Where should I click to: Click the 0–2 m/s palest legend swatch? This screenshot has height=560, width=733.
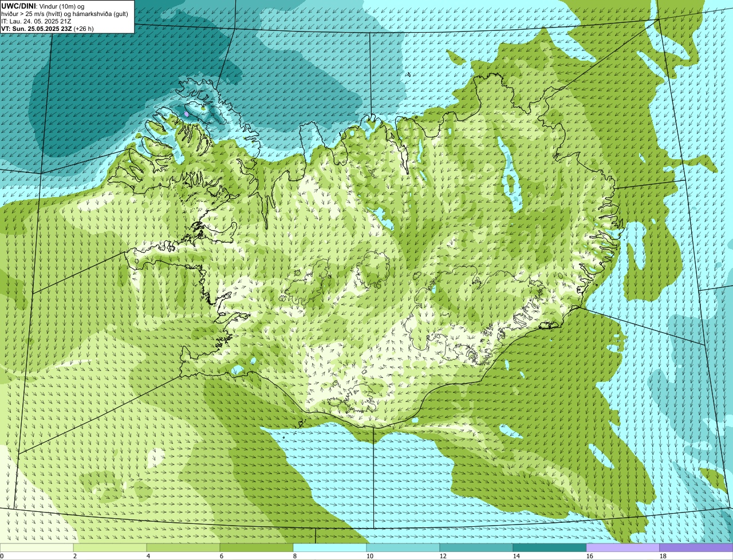[x=37, y=547]
